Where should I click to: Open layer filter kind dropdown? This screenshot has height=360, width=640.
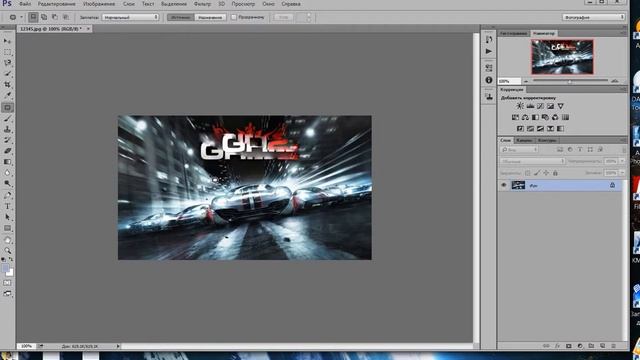(519, 150)
